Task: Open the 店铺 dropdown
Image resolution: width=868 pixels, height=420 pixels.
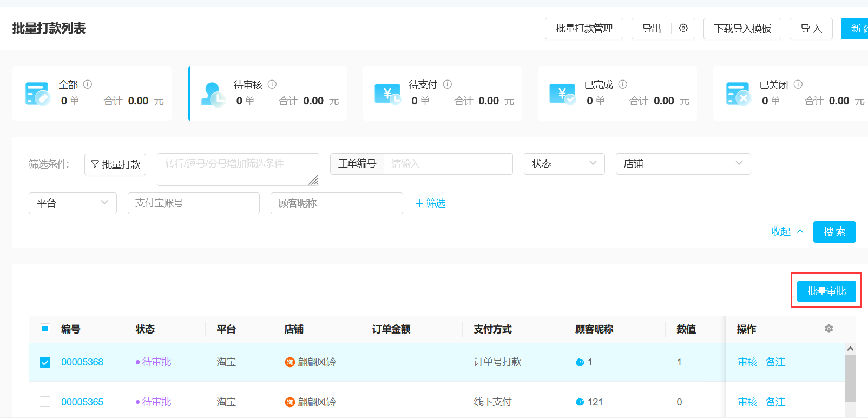Action: [683, 164]
